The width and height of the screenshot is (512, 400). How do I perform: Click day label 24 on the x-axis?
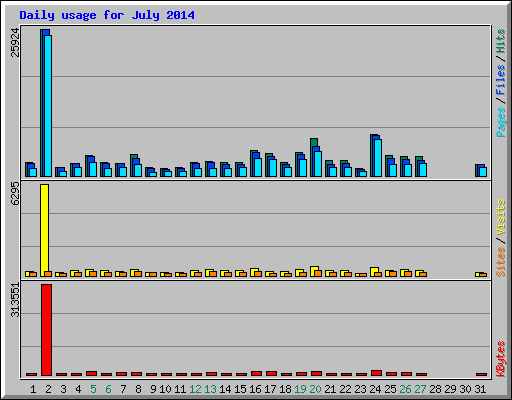pyautogui.click(x=375, y=389)
